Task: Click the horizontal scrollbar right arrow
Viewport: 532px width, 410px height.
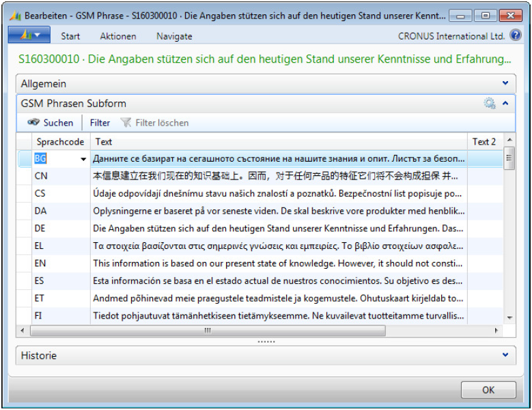Action: tap(497, 331)
